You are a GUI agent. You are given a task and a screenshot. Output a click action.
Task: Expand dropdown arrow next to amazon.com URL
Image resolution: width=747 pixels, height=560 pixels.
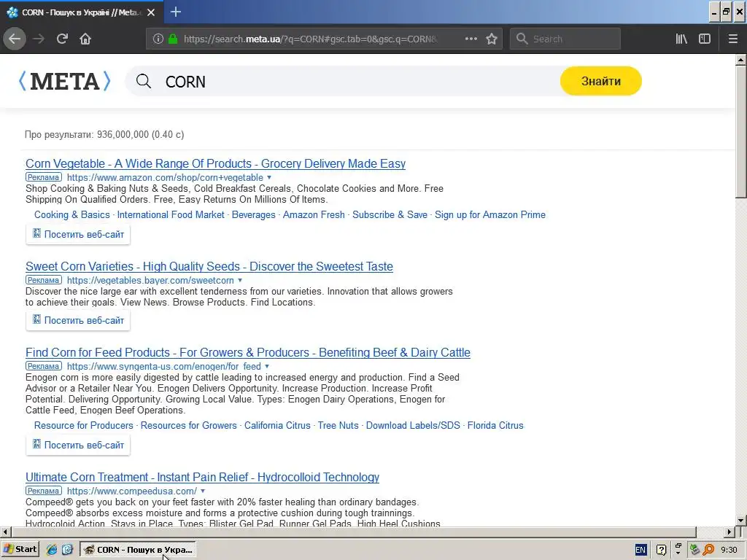coord(269,177)
